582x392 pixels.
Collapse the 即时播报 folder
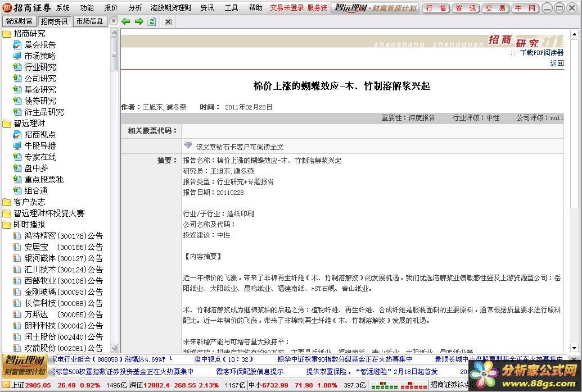coord(7,225)
